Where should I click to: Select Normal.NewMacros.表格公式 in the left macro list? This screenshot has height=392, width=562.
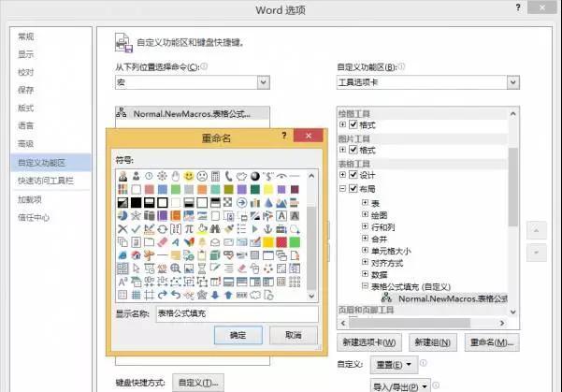[193, 113]
